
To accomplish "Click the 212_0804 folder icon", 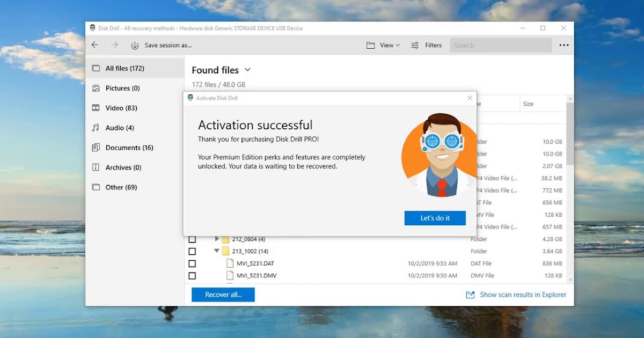I will coord(226,239).
